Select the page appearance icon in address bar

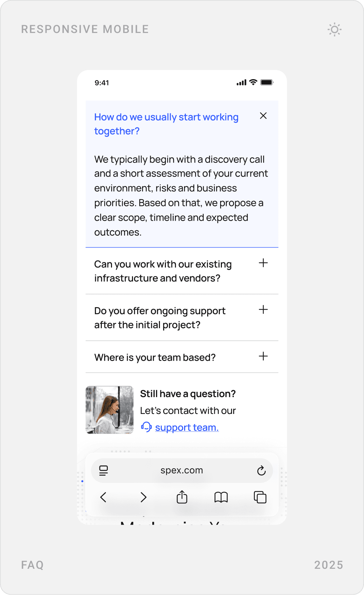point(104,470)
